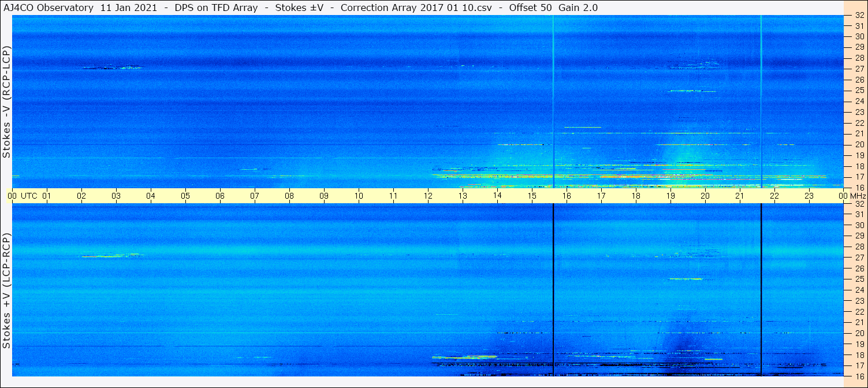Image resolution: width=868 pixels, height=388 pixels.
Task: Click the '32' MHz tick of Stokes +V panel
Action: click(859, 203)
